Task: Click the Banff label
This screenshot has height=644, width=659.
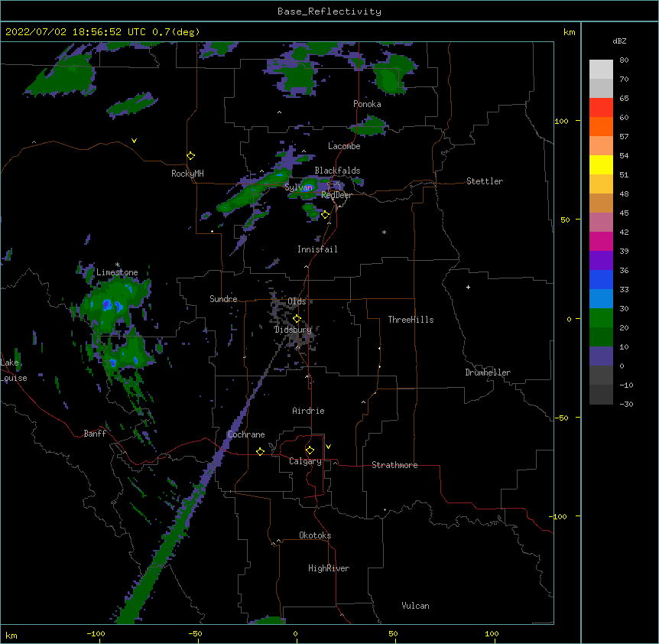Action: 95,434
